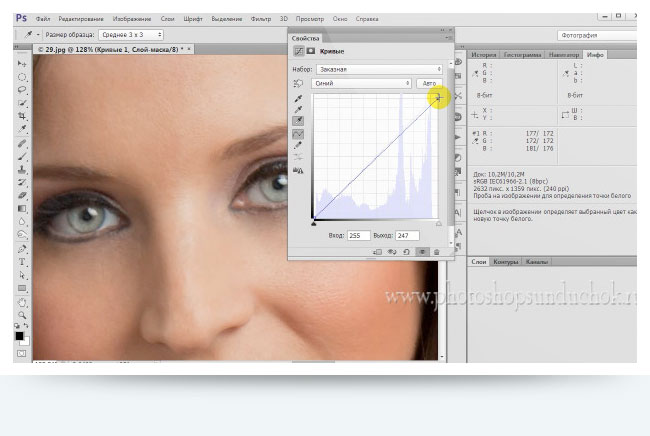
Task: Open the Размер образца dropdown
Action: click(131, 34)
